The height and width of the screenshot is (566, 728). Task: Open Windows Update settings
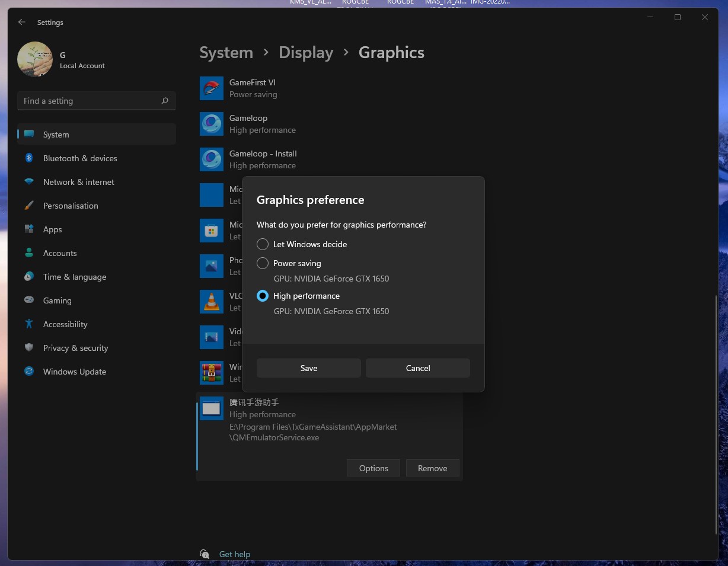97,372
